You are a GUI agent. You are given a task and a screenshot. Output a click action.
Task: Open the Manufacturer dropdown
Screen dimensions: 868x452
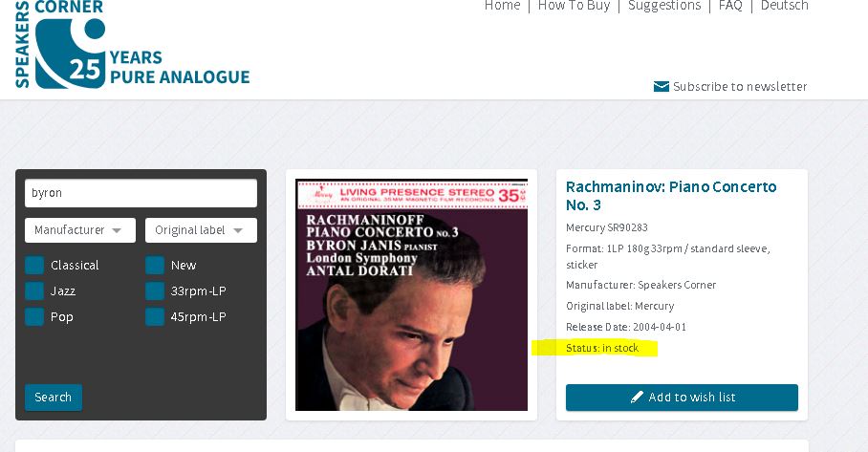80,230
